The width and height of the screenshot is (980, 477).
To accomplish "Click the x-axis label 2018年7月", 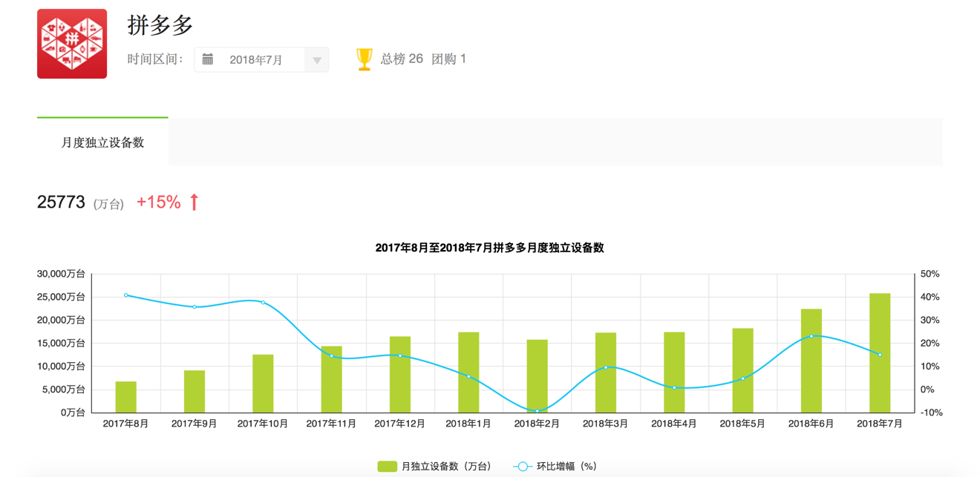I will click(x=880, y=424).
